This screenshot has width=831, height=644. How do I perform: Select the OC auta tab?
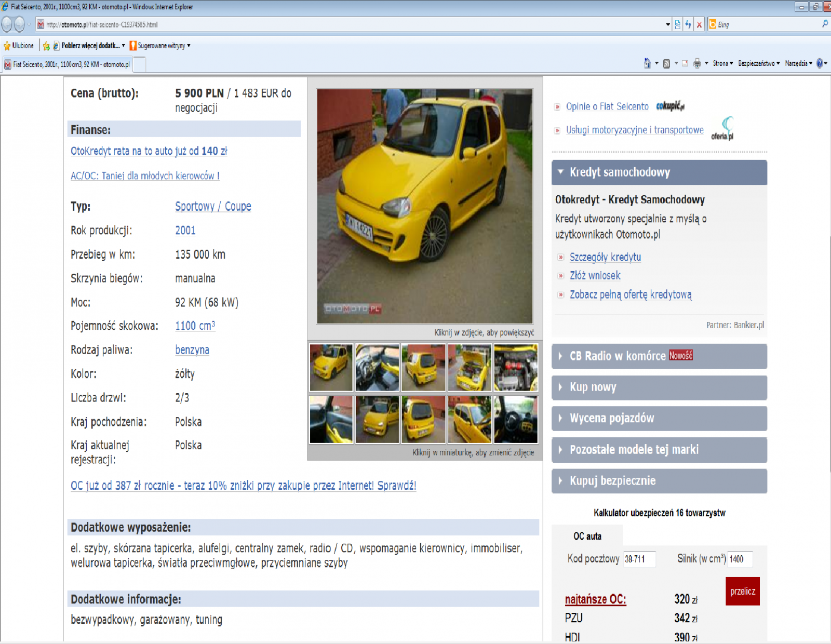(x=587, y=536)
